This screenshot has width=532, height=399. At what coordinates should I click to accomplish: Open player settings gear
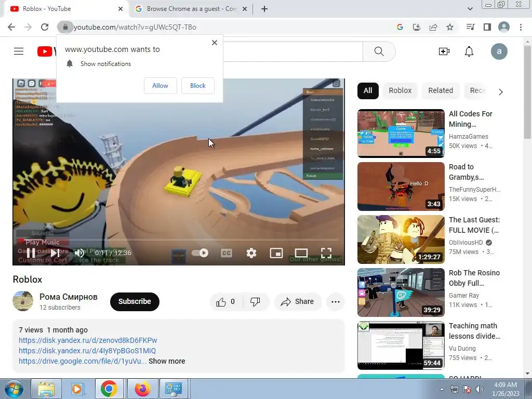251,253
